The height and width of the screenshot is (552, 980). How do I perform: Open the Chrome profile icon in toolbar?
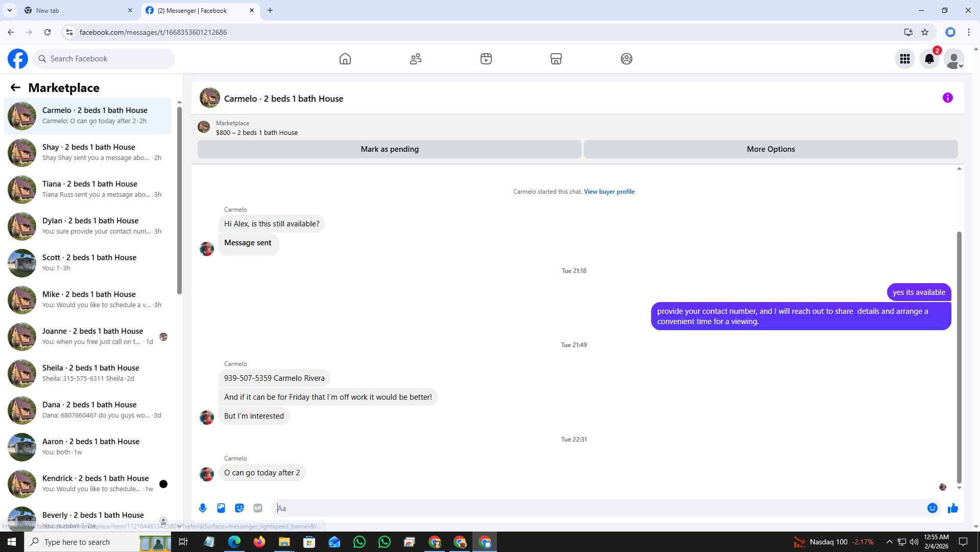(x=950, y=32)
